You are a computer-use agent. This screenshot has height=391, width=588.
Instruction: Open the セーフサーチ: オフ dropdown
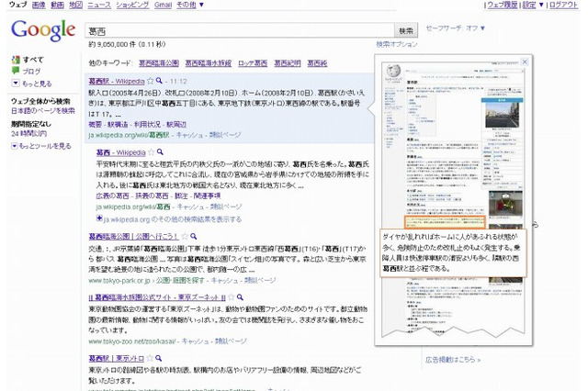(456, 28)
